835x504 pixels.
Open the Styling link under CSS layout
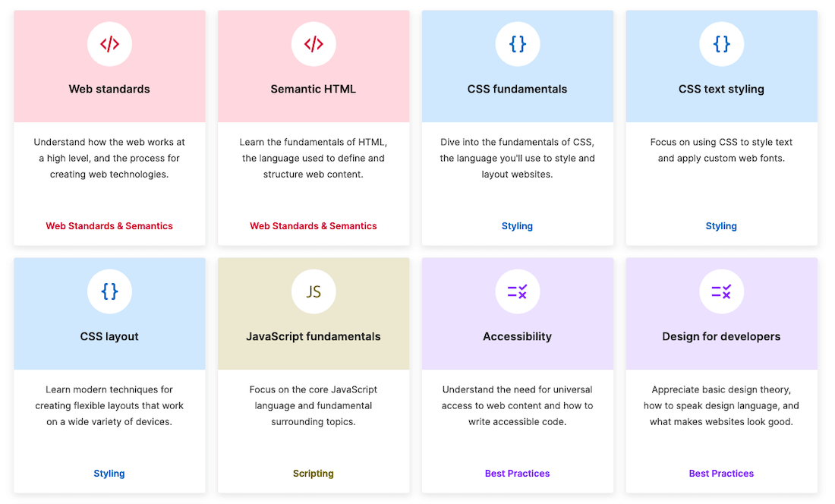click(x=109, y=473)
